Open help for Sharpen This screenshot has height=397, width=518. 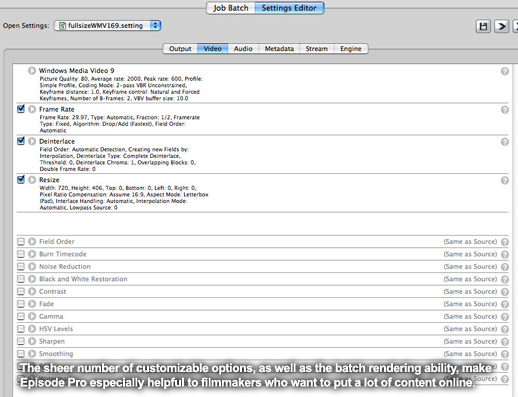point(505,342)
